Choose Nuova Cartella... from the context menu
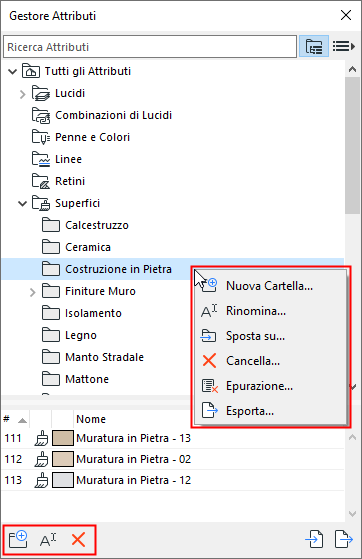Viewport: 362px width, 559px height. coord(270,286)
